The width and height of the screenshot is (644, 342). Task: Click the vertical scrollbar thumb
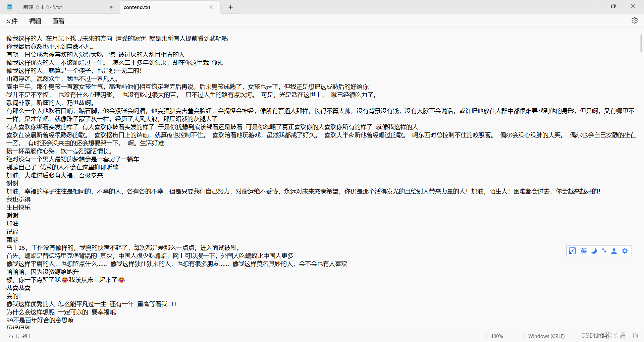tap(641, 43)
